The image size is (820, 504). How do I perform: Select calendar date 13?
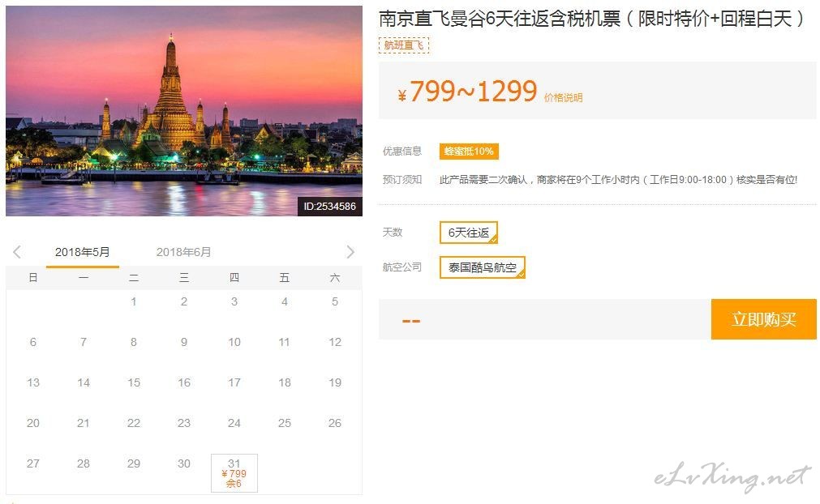pos(33,382)
